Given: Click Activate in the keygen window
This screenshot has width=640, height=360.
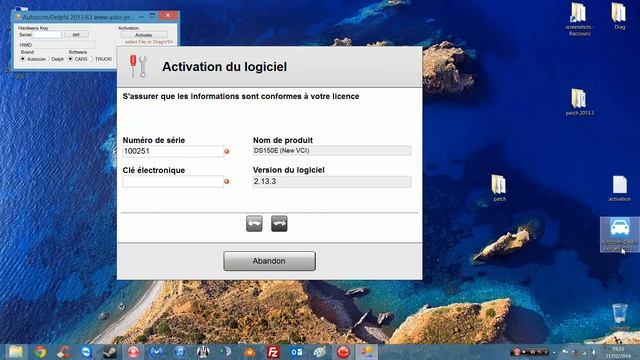Looking at the screenshot, I should tap(144, 35).
